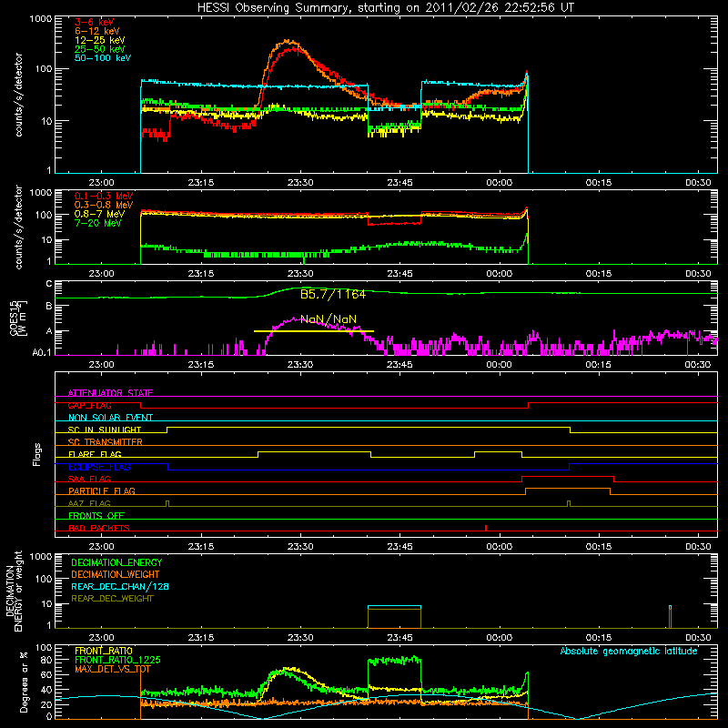Click the 0.8-7 MeV legend entry
The height and width of the screenshot is (728, 728).
point(100,214)
